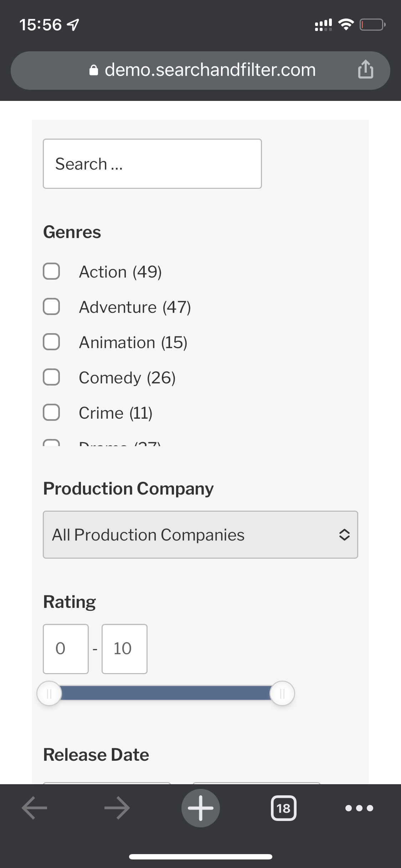Tap the Wi-Fi status icon
Screen dimensions: 401x868
(x=346, y=25)
